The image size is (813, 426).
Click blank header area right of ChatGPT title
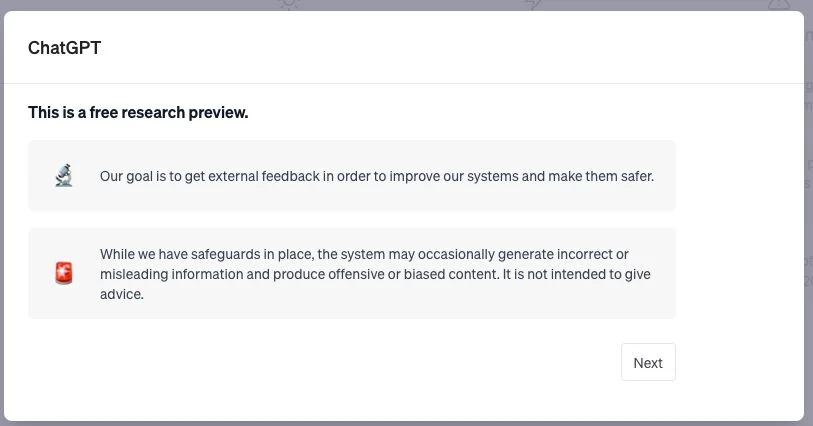click(450, 48)
